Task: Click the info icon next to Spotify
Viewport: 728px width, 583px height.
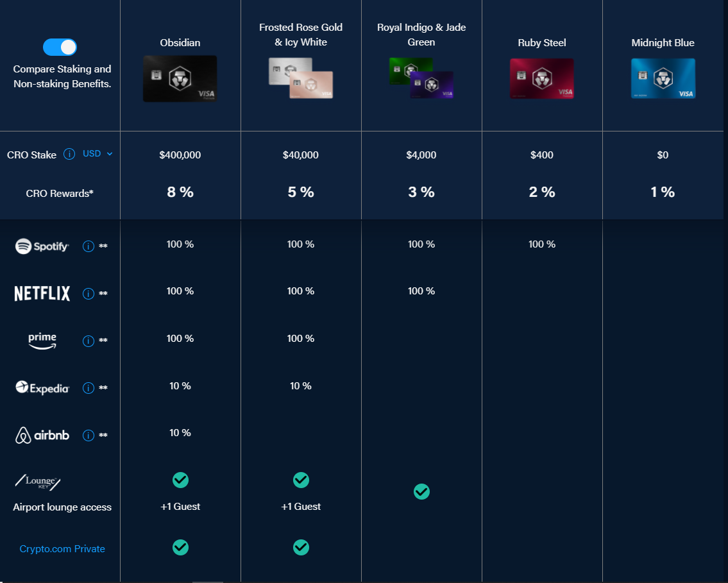Action: coord(89,246)
